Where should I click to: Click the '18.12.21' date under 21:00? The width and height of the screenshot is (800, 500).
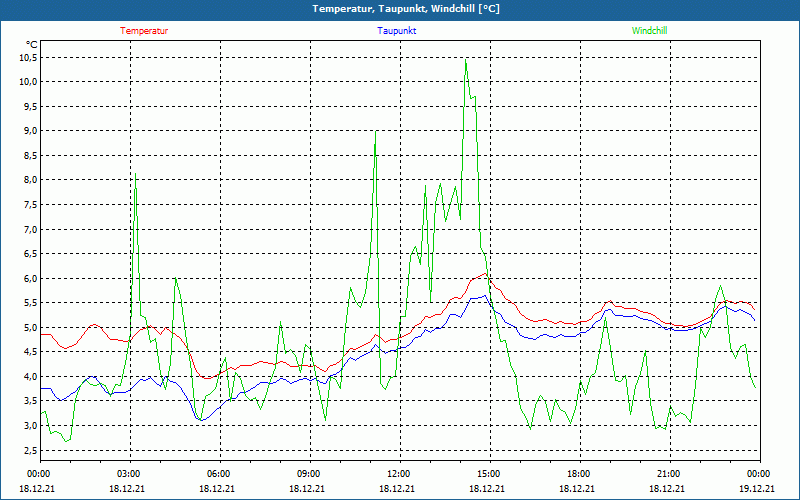(667, 488)
